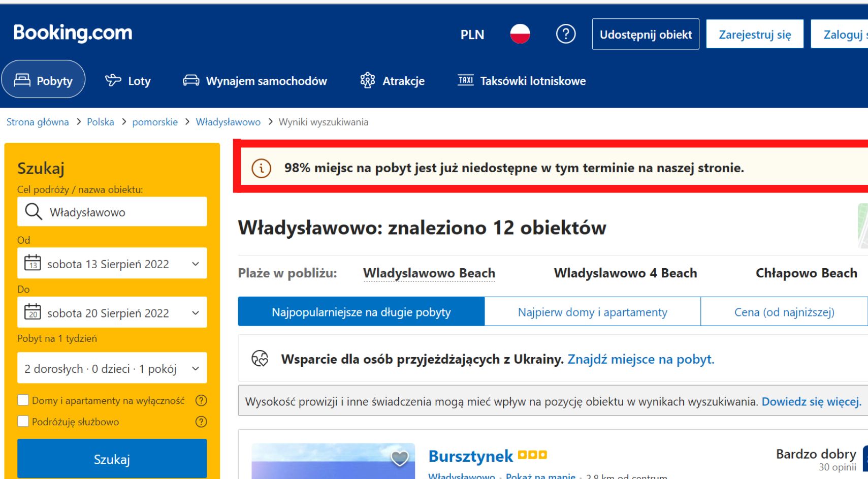Click destination input field with Władysławowo

pos(112,211)
